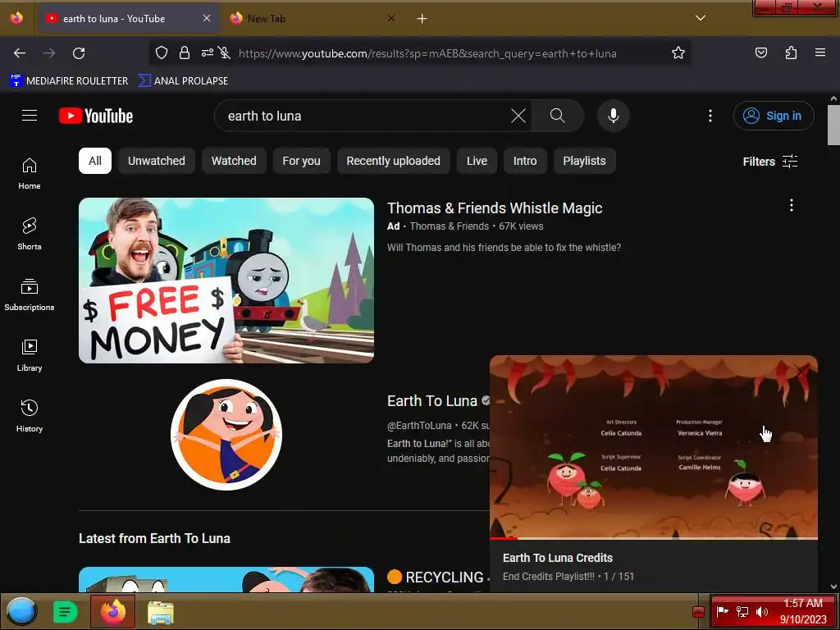This screenshot has height=630, width=840.
Task: Click the volume speaker tray icon
Action: (761, 612)
